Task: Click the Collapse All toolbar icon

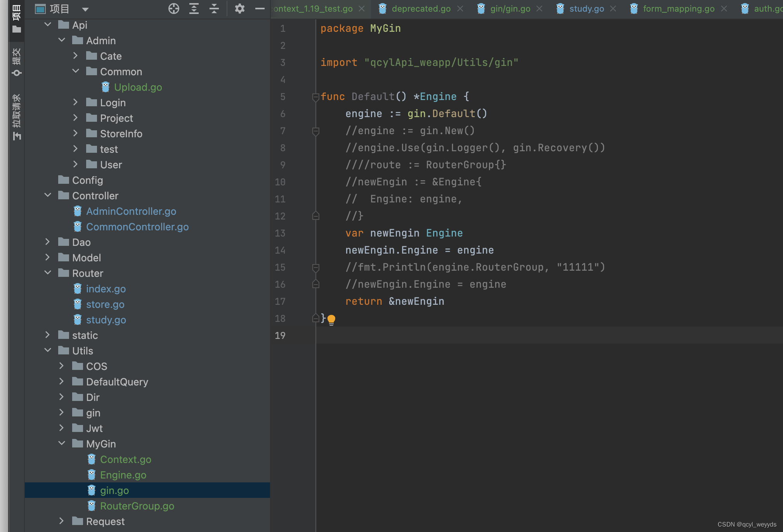Action: coord(214,9)
